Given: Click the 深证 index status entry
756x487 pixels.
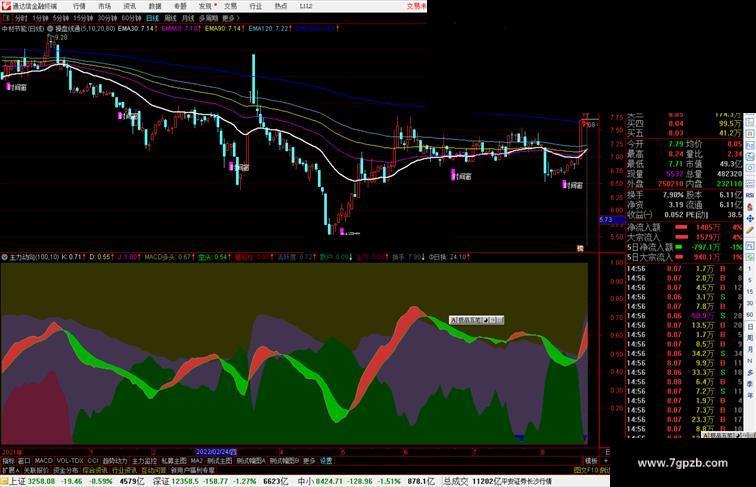Looking at the screenshot, I should 220,481.
